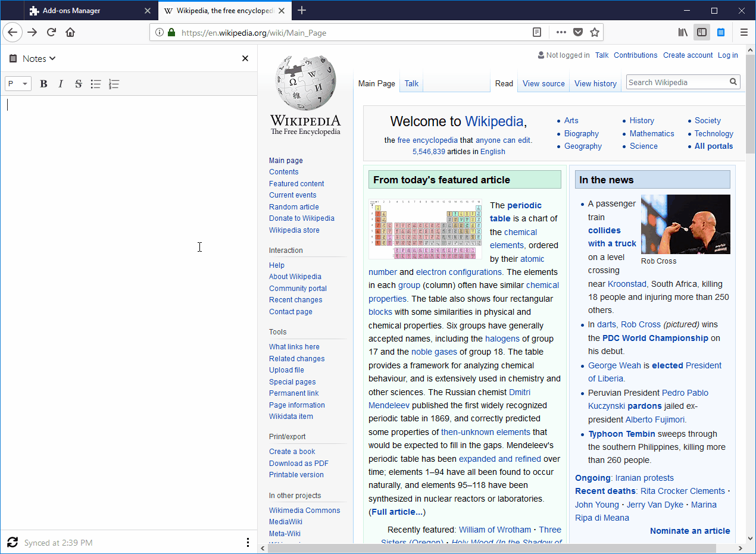The image size is (756, 554).
Task: Click the URL address field
Action: point(351,33)
